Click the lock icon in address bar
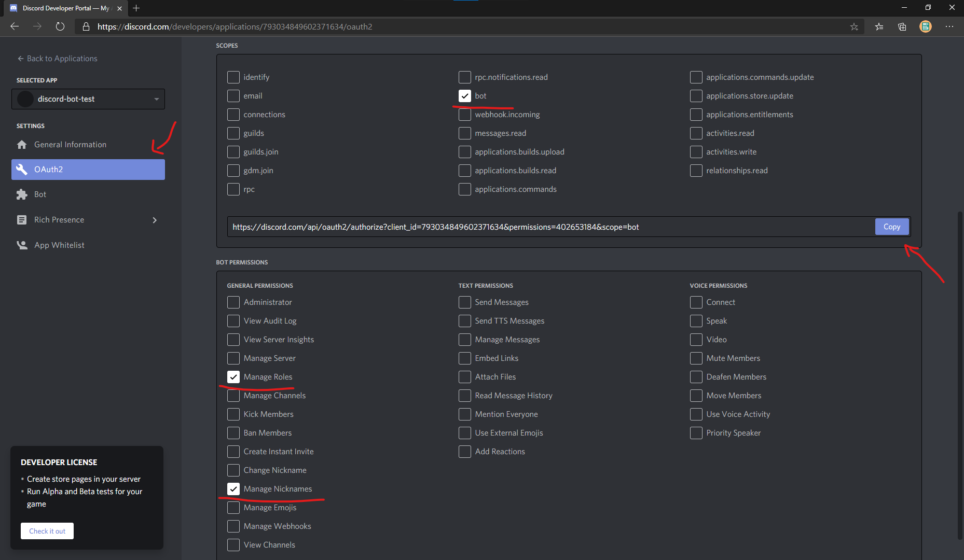964x560 pixels. (86, 26)
